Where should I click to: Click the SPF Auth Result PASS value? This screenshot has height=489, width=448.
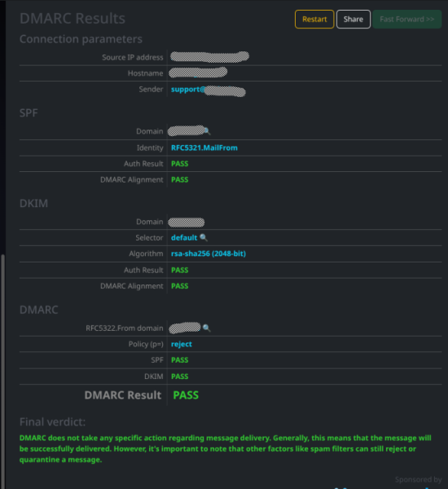(x=179, y=164)
